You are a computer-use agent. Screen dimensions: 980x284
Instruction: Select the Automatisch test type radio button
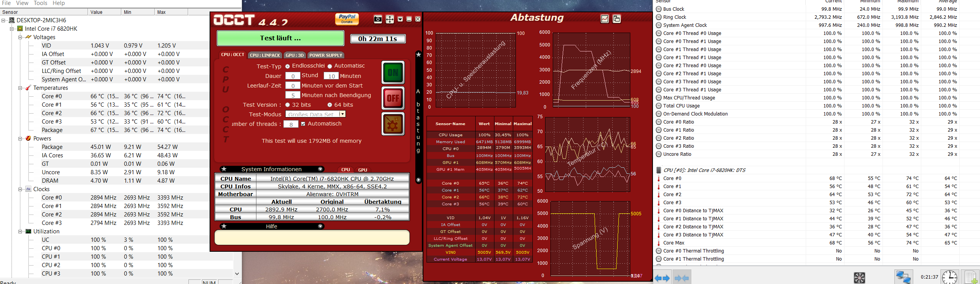[329, 66]
